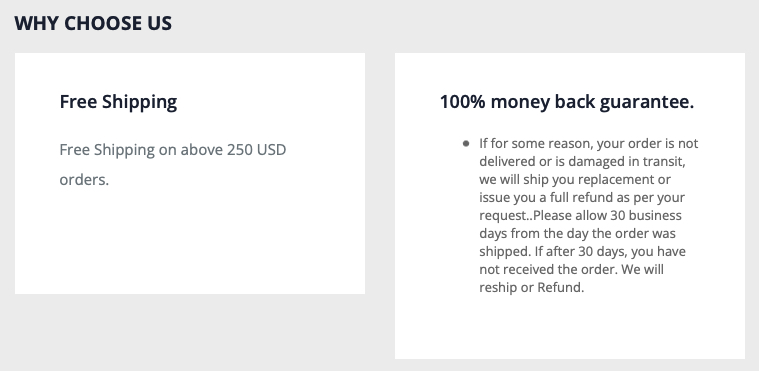Click the line 'days from the day the order was'
Image resolution: width=759 pixels, height=371 pixels.
tap(577, 233)
